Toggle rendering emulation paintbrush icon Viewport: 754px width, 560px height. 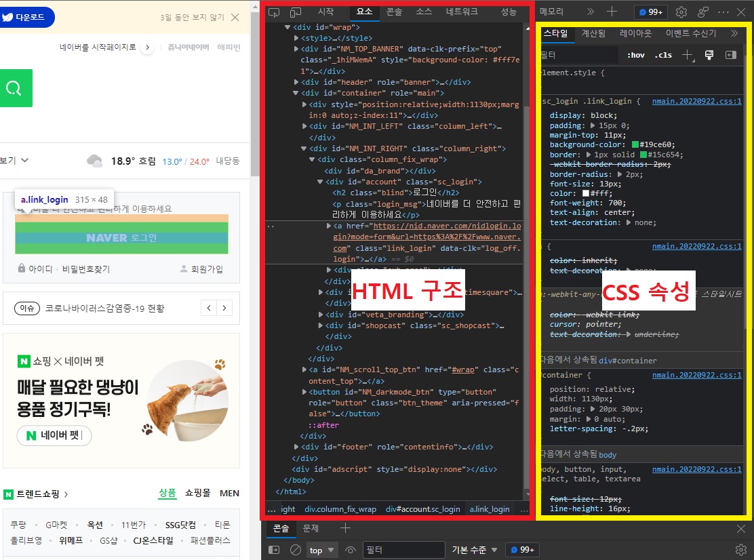[x=709, y=55]
